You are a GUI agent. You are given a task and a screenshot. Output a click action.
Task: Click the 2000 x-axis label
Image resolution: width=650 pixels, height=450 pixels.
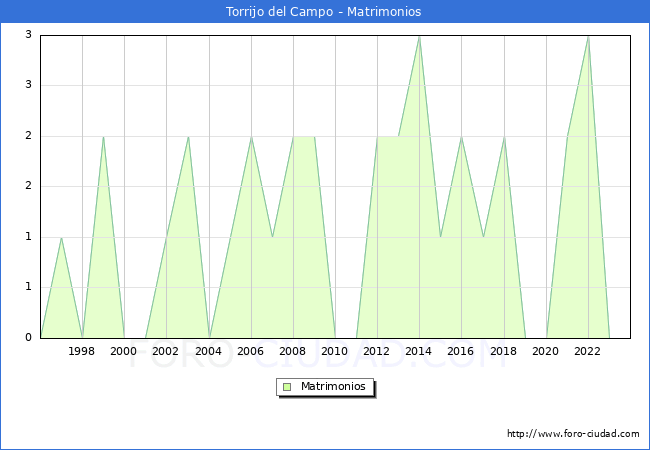(x=124, y=351)
